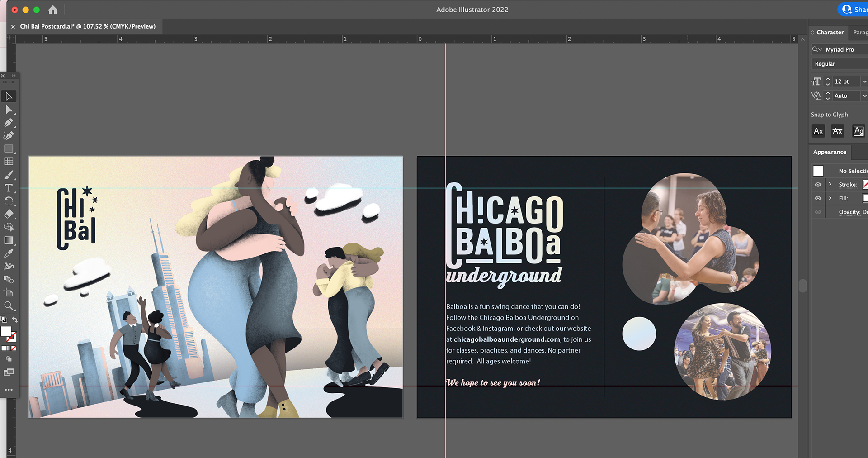Click the Draw mode icon in toolbar
Screen dimensions: 868x458
tap(9, 359)
